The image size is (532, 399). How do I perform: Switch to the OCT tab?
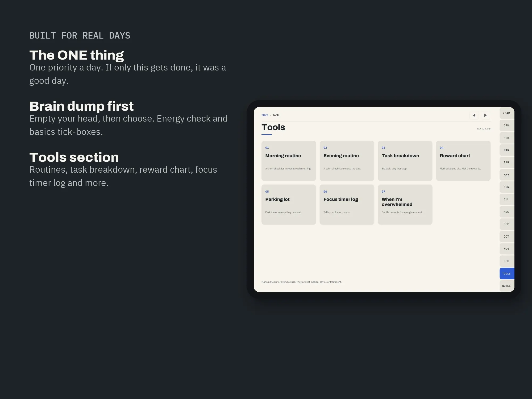pyautogui.click(x=507, y=236)
